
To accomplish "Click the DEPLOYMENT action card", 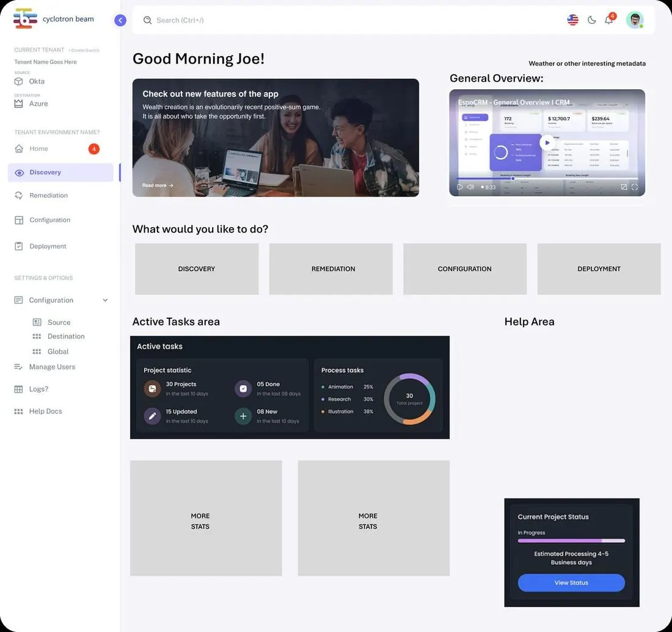I will tap(599, 269).
